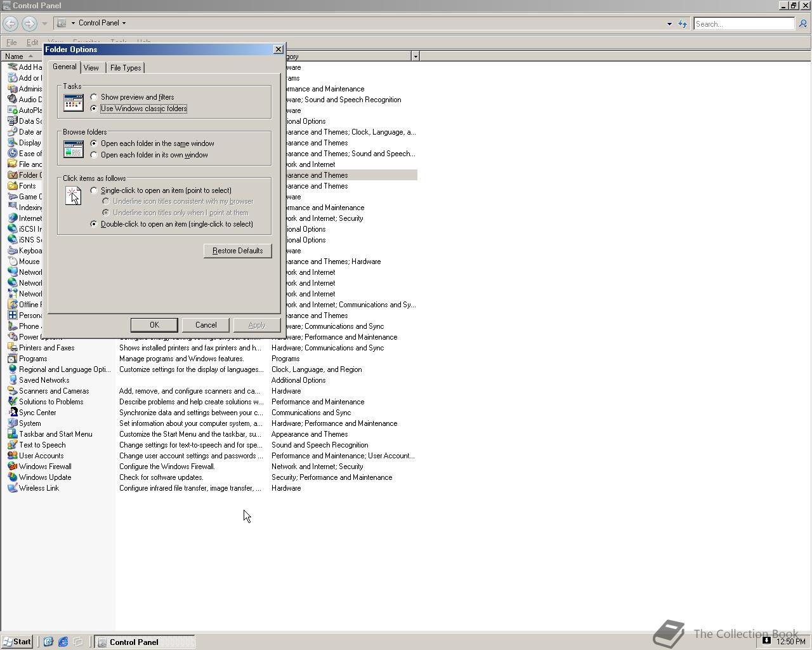
Task: Open the Windows Update icon
Action: pyautogui.click(x=12, y=477)
